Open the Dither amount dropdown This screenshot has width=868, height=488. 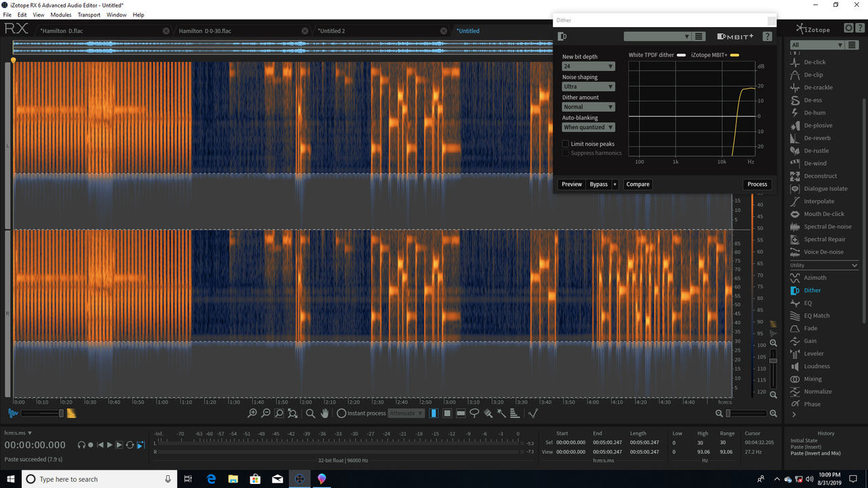(589, 107)
